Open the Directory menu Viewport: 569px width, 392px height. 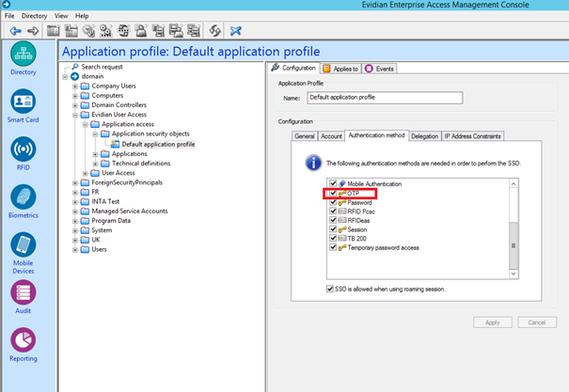pyautogui.click(x=34, y=16)
